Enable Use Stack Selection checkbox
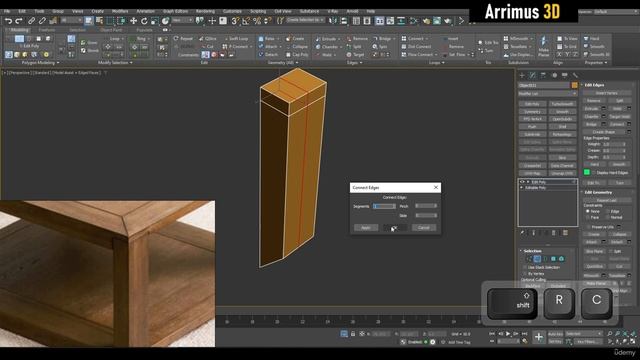Viewport: 640px width, 360px height. coord(525,267)
